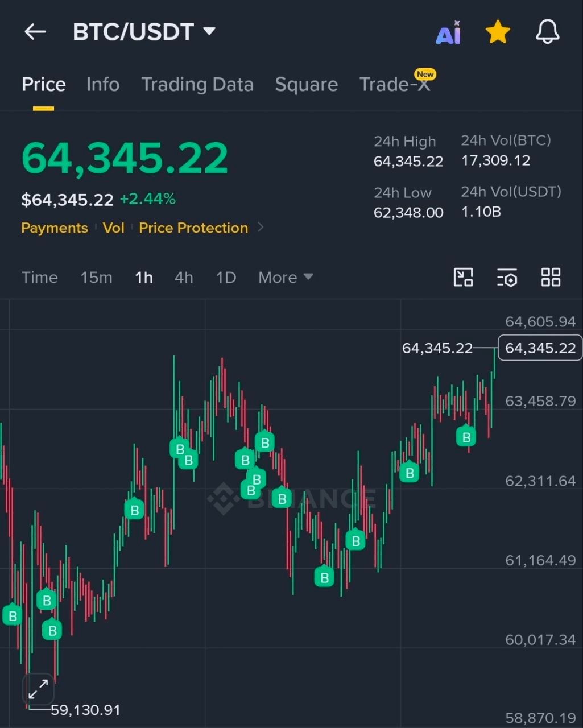Open the Trade-X tab

point(396,84)
